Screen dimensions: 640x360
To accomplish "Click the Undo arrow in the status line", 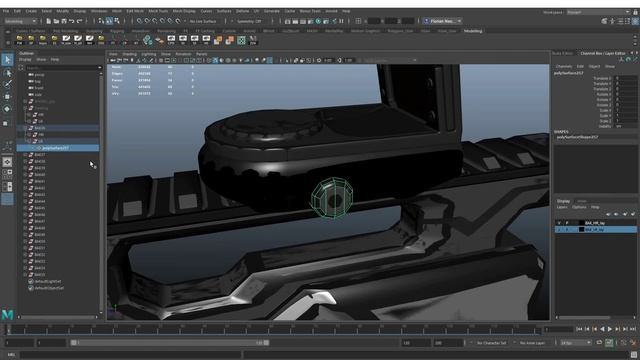I will coord(72,21).
